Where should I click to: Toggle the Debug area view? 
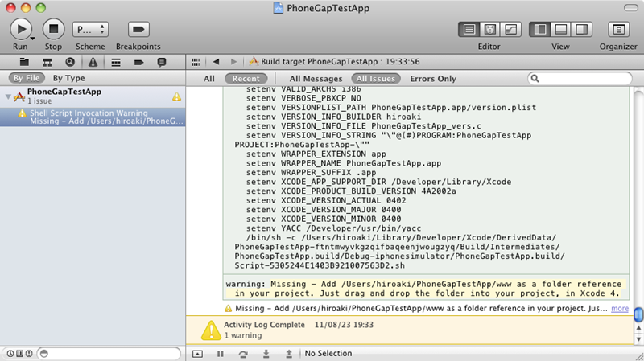(x=560, y=29)
